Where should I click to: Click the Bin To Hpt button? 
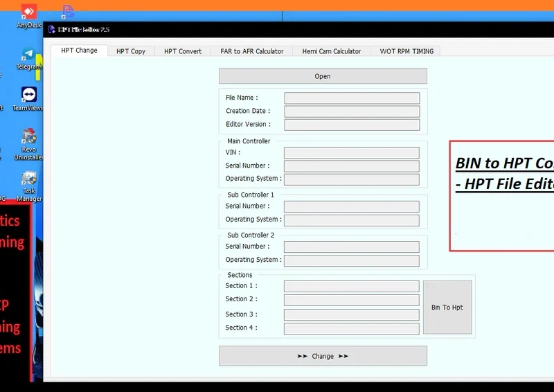click(x=447, y=308)
